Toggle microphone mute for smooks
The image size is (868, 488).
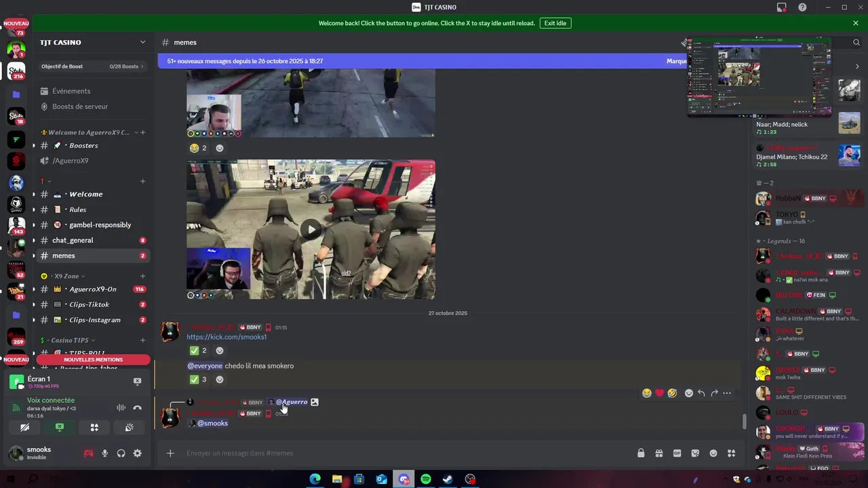[x=104, y=453]
